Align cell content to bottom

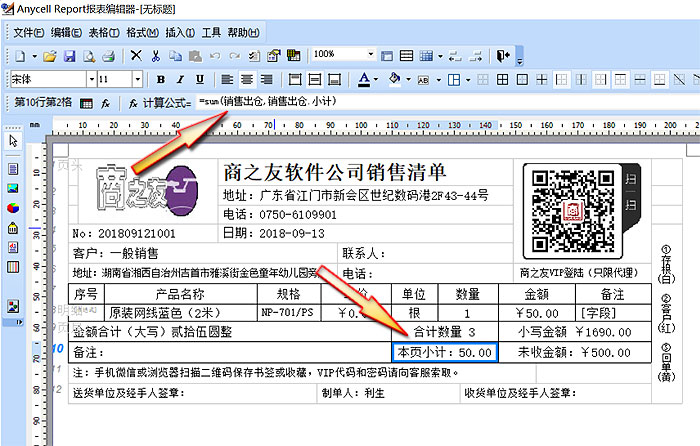point(334,79)
